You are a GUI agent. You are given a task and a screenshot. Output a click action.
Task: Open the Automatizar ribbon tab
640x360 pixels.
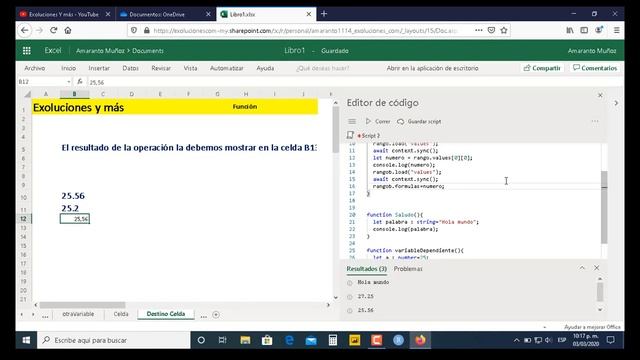coord(227,68)
